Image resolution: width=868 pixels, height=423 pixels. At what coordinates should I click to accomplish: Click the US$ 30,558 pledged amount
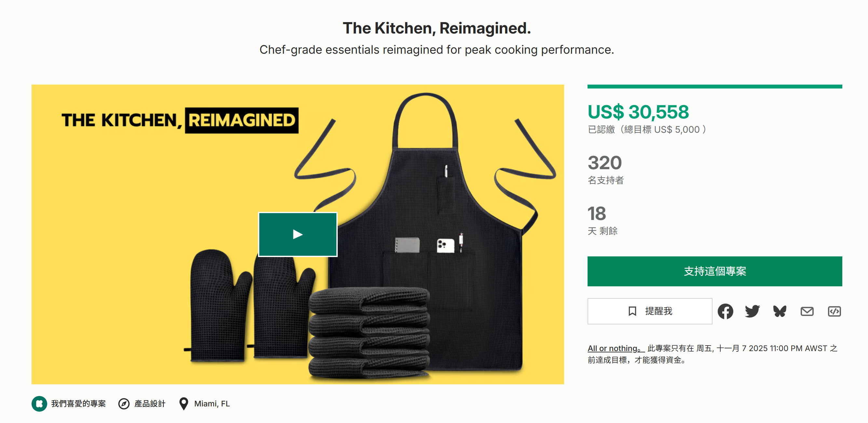[638, 112]
